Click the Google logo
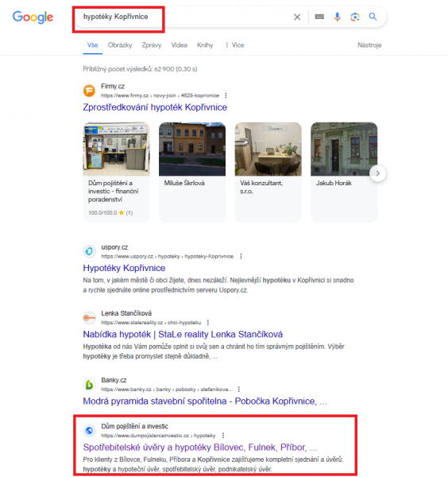 (x=33, y=17)
